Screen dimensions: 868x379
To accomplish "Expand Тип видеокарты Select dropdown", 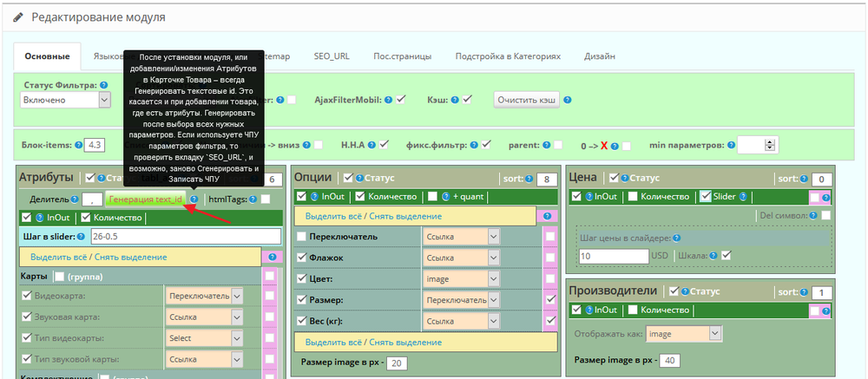I will pos(204,338).
